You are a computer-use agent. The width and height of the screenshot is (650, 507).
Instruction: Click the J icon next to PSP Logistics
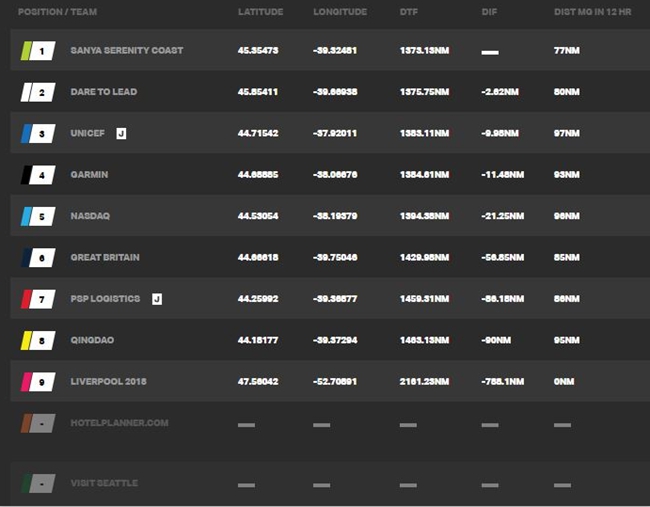coord(157,299)
